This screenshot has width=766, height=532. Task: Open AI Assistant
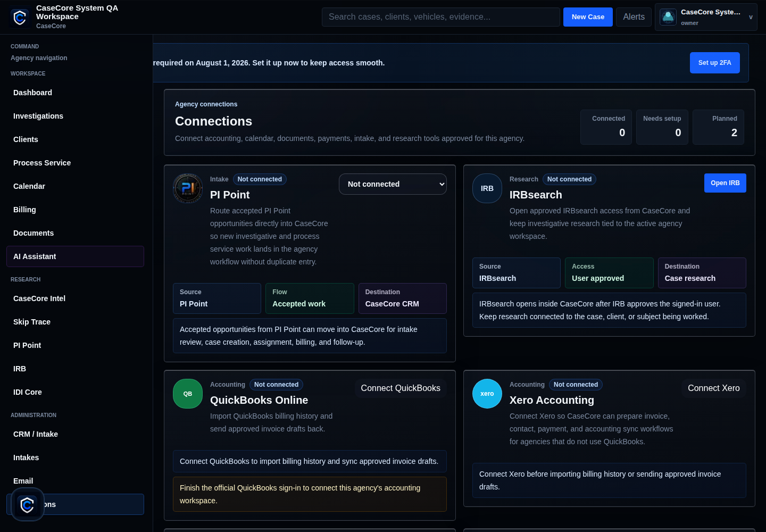pyautogui.click(x=75, y=256)
